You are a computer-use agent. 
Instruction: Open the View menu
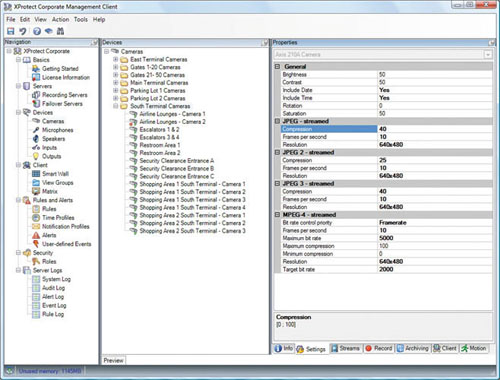pos(41,19)
